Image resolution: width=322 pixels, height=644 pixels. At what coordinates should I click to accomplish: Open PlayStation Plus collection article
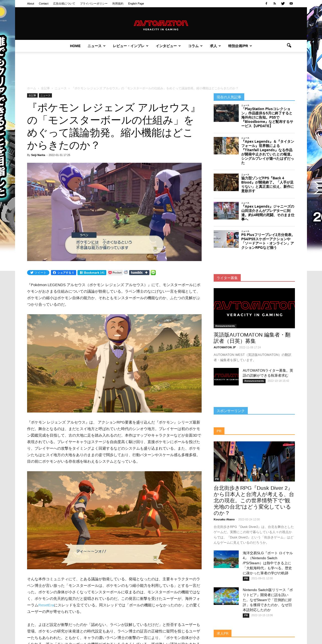[267, 117]
